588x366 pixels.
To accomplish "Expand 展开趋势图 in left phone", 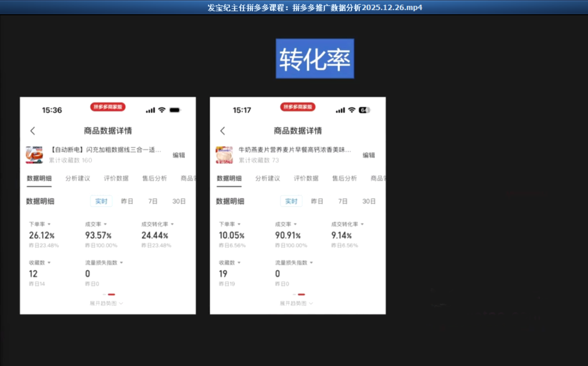I will click(106, 303).
